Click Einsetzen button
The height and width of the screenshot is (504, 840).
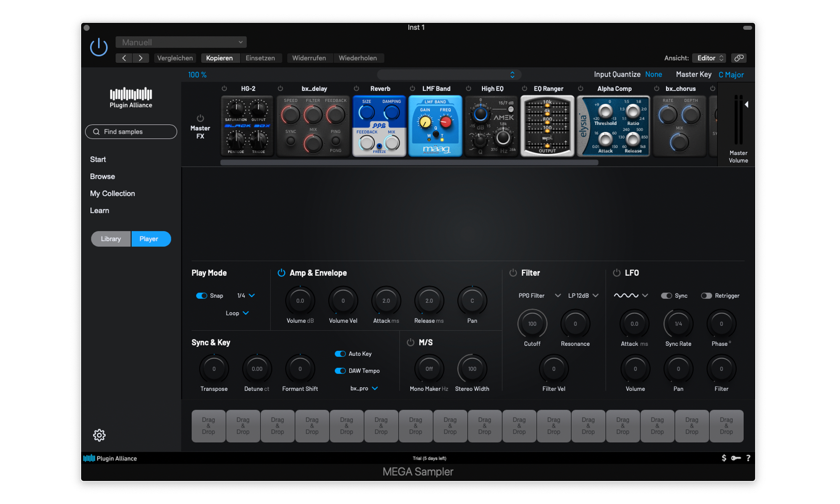[260, 58]
